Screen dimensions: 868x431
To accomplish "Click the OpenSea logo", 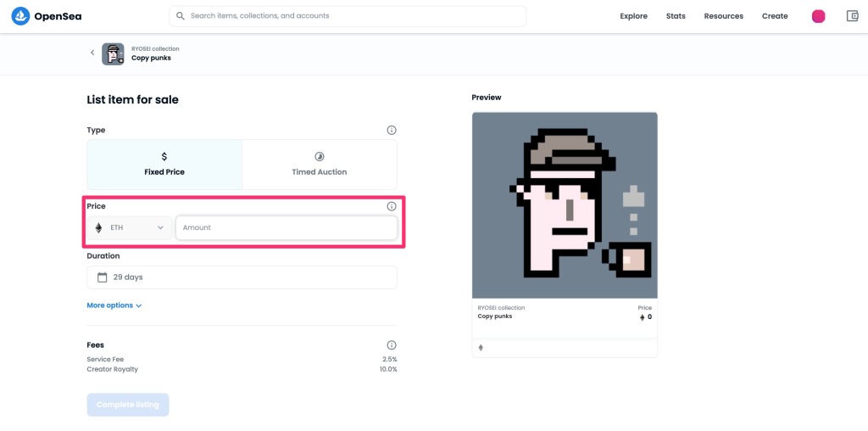I will point(47,16).
